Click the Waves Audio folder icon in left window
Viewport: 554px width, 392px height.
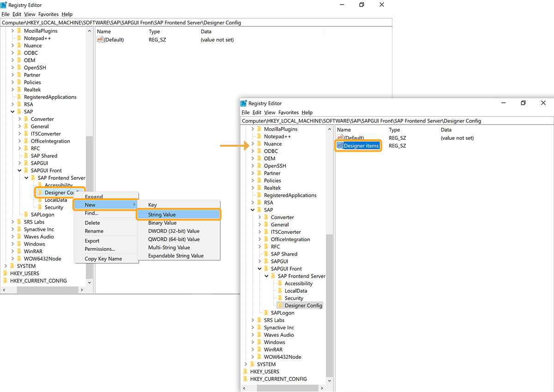pos(19,237)
